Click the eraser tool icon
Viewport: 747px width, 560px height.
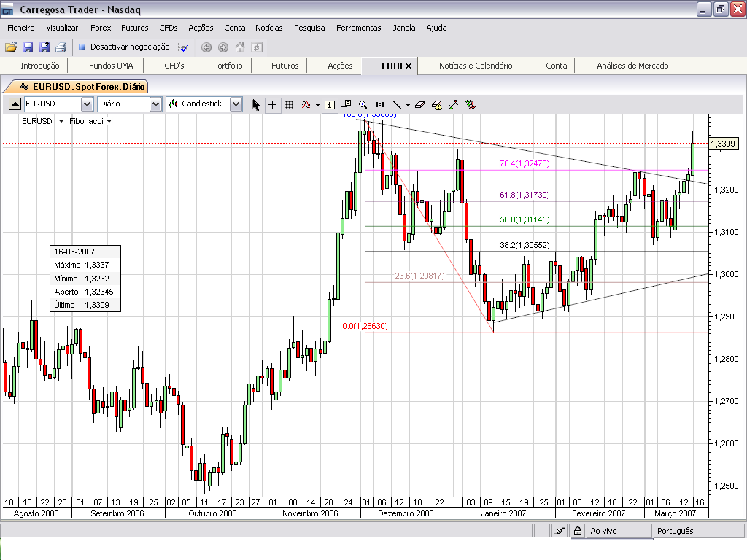pos(419,105)
